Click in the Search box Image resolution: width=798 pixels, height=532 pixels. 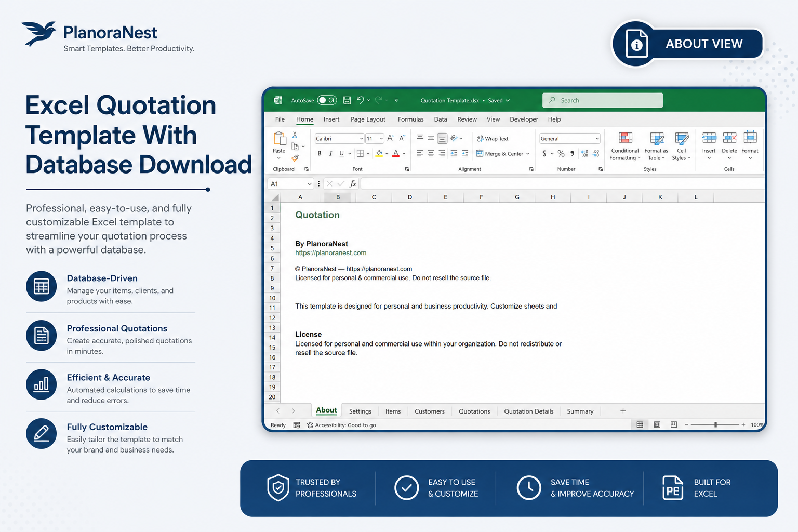(x=603, y=100)
